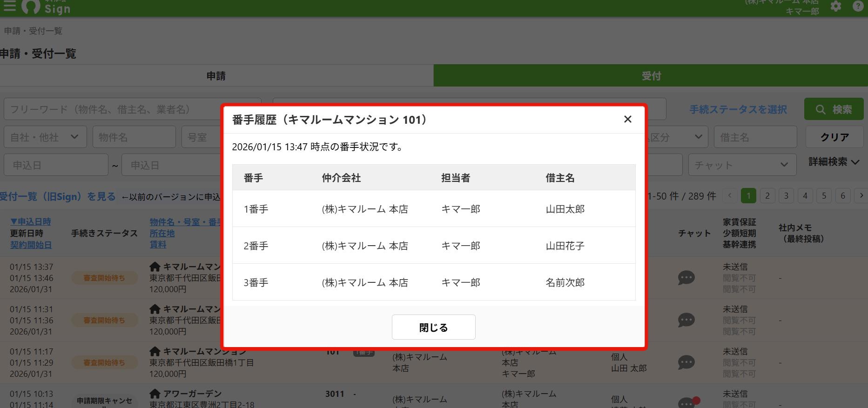Click the フリーワード search field
This screenshot has height=408, width=868.
coord(133,109)
